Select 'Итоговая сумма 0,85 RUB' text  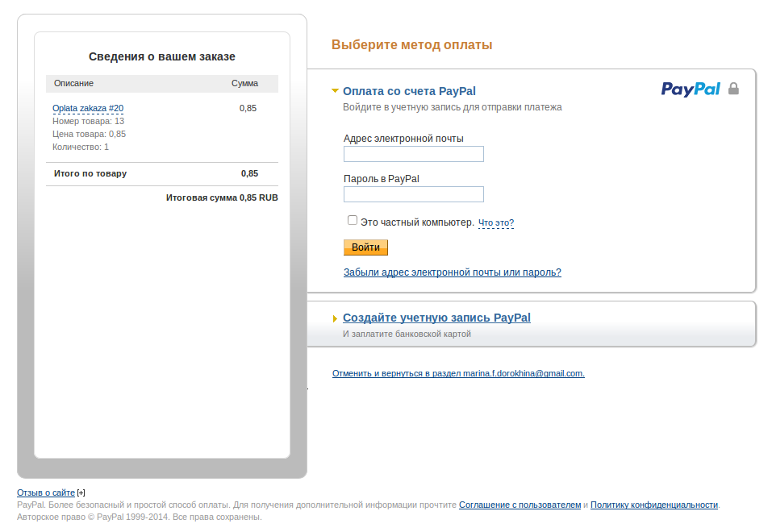[222, 197]
